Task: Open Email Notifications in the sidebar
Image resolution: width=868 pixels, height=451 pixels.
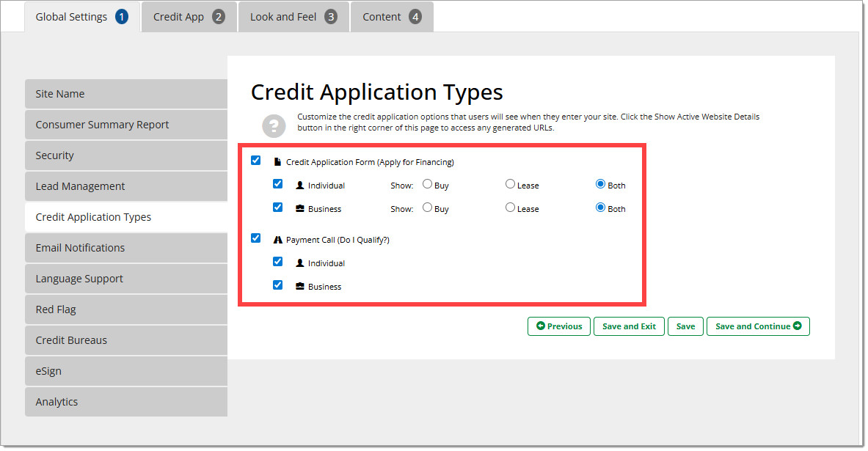Action: coord(126,248)
